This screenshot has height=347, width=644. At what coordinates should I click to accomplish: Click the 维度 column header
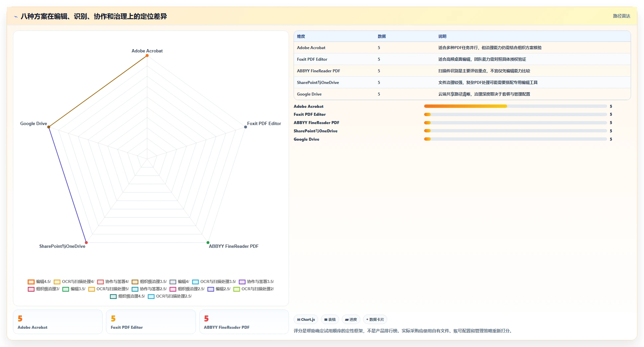tap(301, 36)
